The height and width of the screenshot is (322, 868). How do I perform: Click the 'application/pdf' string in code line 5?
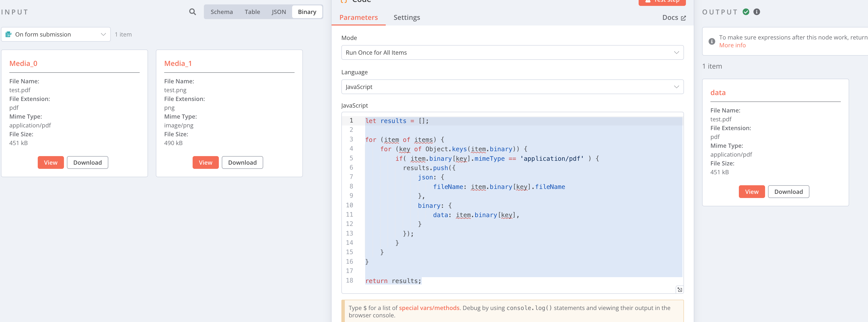tap(552, 159)
